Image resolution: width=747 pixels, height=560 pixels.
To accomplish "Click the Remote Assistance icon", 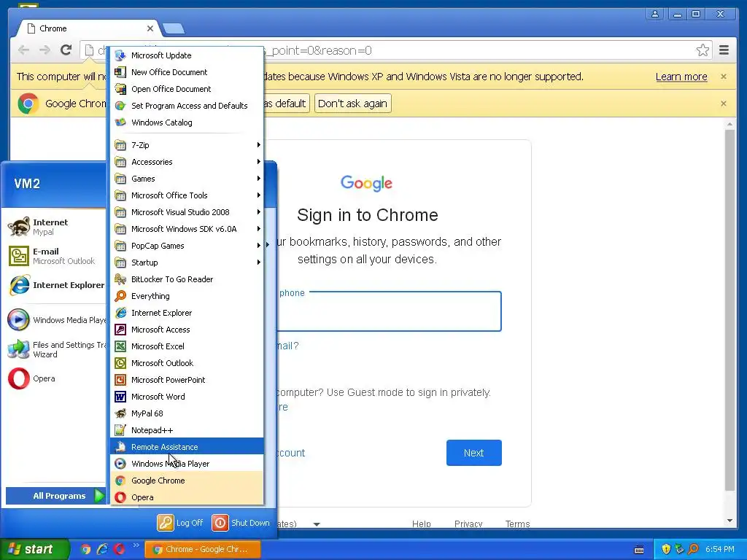I will coord(120,447).
